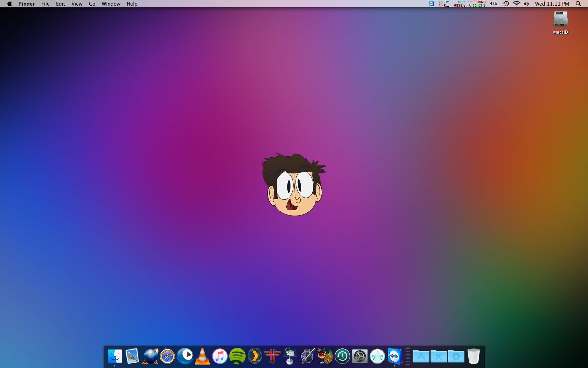Launch Keynote from the Dock
This screenshot has width=588, height=368.
(290, 356)
